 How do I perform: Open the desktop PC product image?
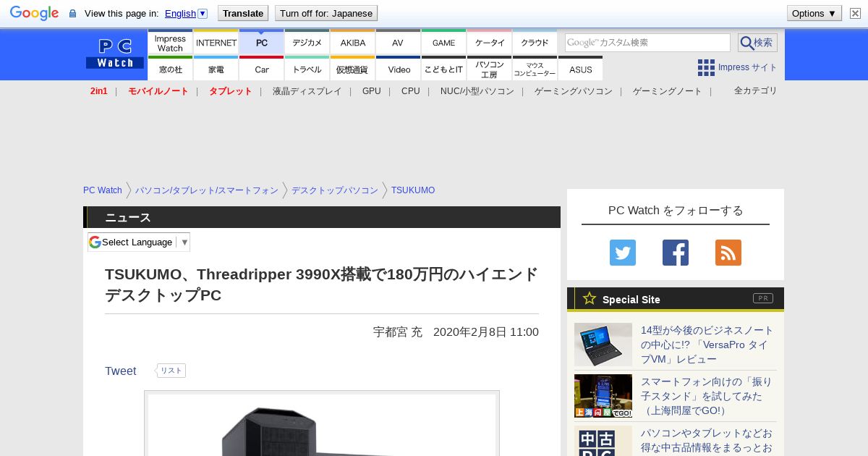point(322,425)
